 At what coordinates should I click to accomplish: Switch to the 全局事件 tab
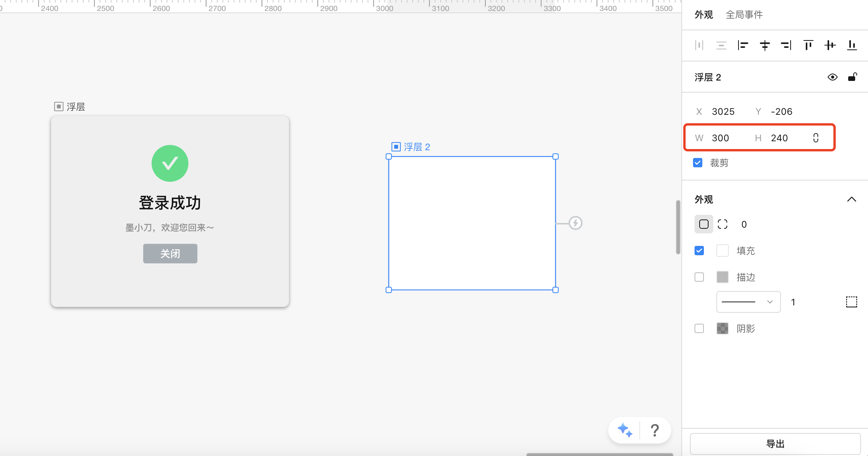tap(744, 15)
